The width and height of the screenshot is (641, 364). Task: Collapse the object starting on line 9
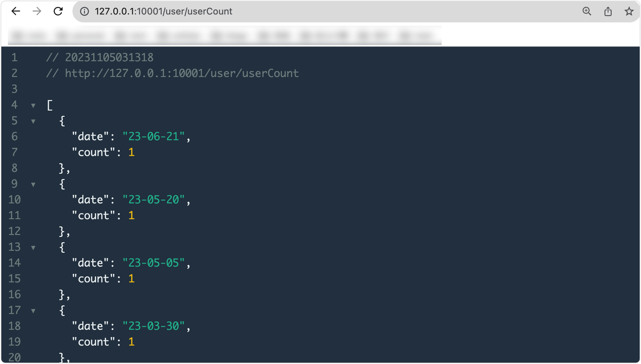(x=33, y=185)
